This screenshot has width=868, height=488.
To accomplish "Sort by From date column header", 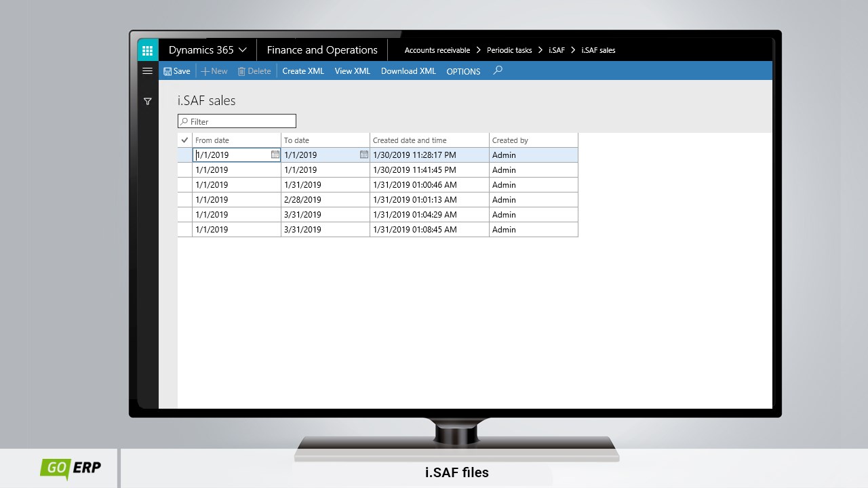I will click(237, 140).
